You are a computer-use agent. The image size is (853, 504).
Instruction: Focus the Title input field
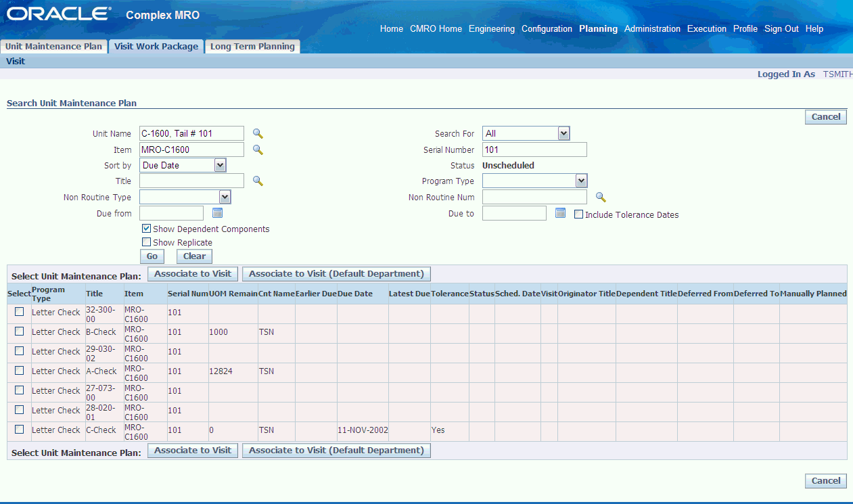point(191,181)
